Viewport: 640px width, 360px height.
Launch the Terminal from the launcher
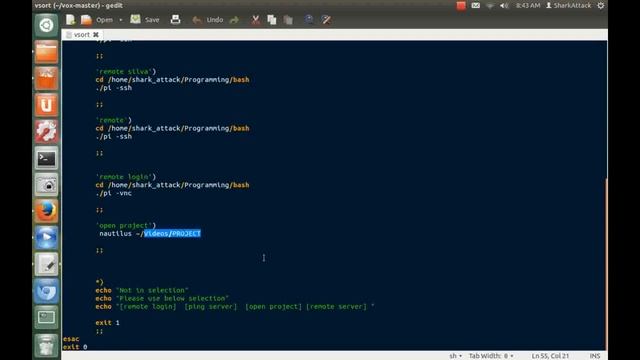[x=46, y=158]
